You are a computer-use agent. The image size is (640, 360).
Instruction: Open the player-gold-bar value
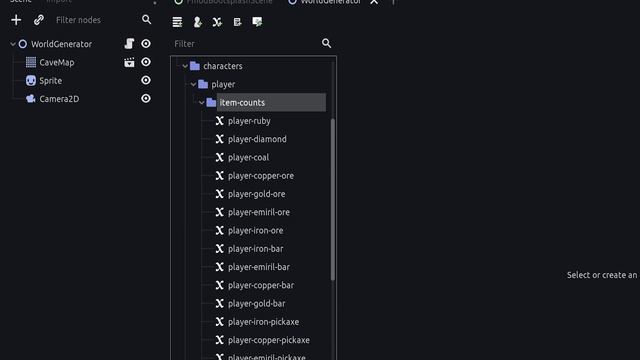257,304
